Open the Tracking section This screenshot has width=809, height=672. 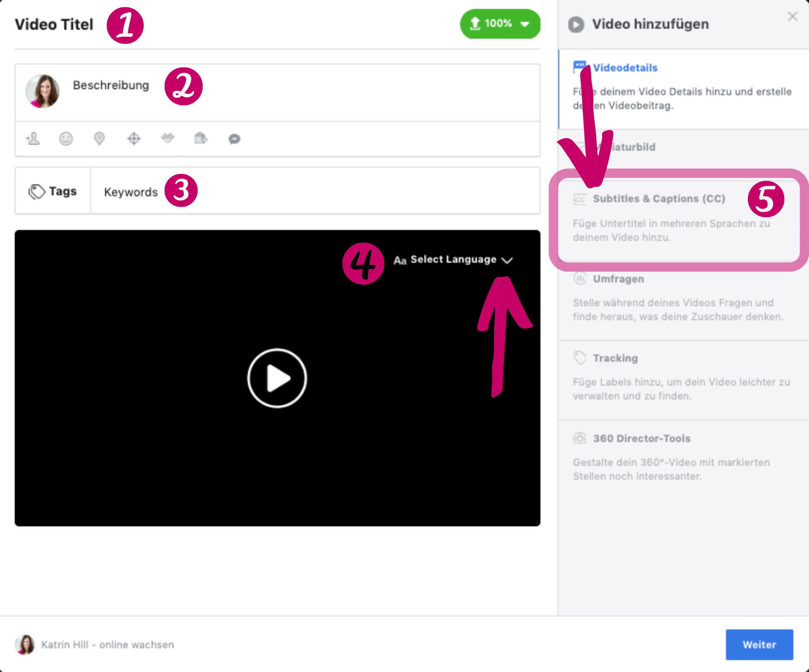[683, 380]
